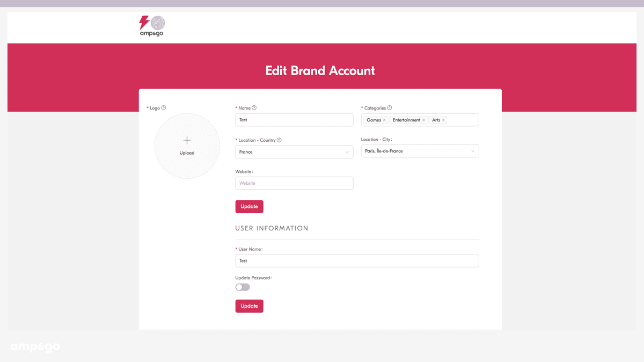Select the User Name text field

pyautogui.click(x=357, y=260)
